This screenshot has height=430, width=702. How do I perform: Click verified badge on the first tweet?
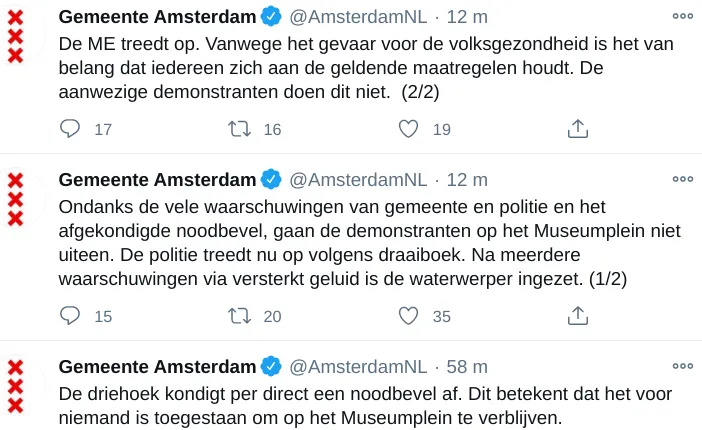(271, 16)
